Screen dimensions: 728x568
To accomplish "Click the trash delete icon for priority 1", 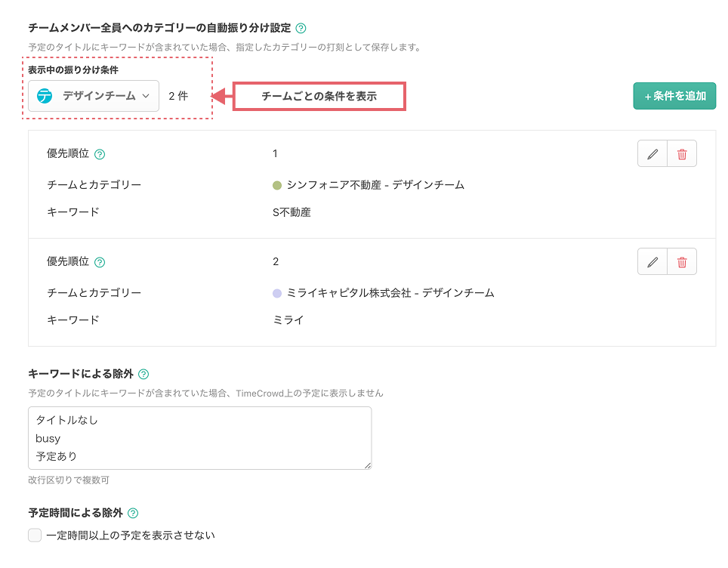I will click(682, 154).
